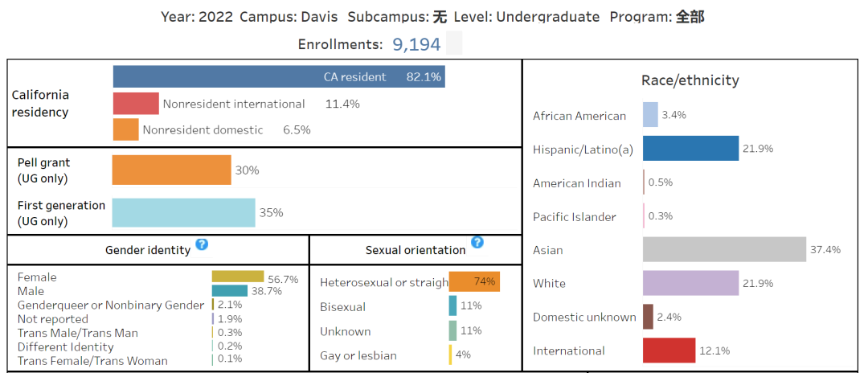Click the Nonresident domestic orange bar

(125, 129)
